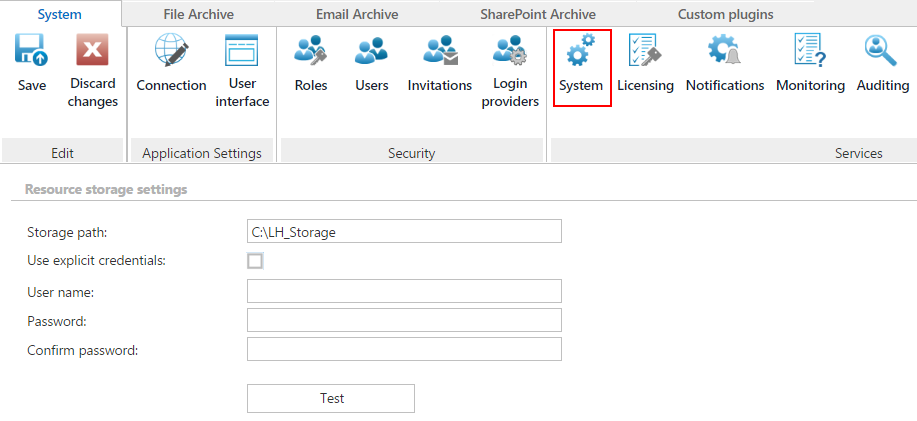
Task: Switch to the Email Archive tab
Action: (357, 14)
